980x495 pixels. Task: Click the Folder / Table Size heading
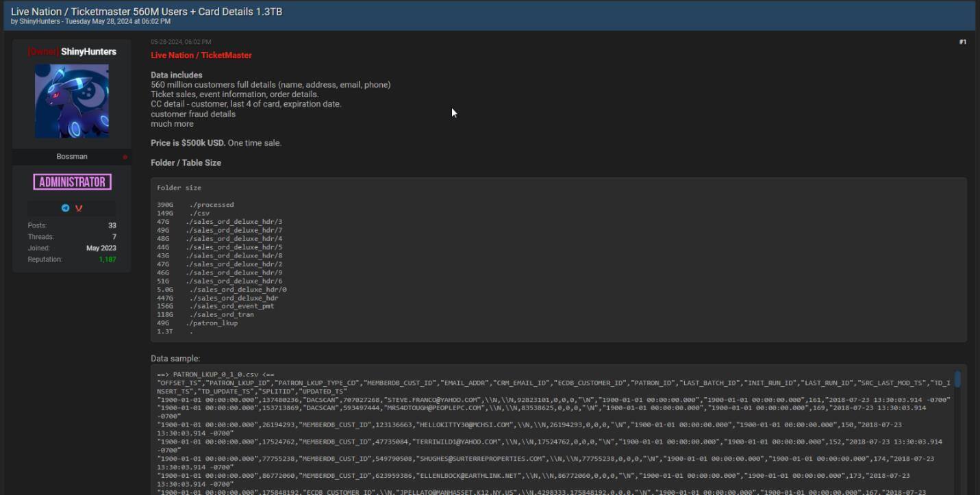186,163
